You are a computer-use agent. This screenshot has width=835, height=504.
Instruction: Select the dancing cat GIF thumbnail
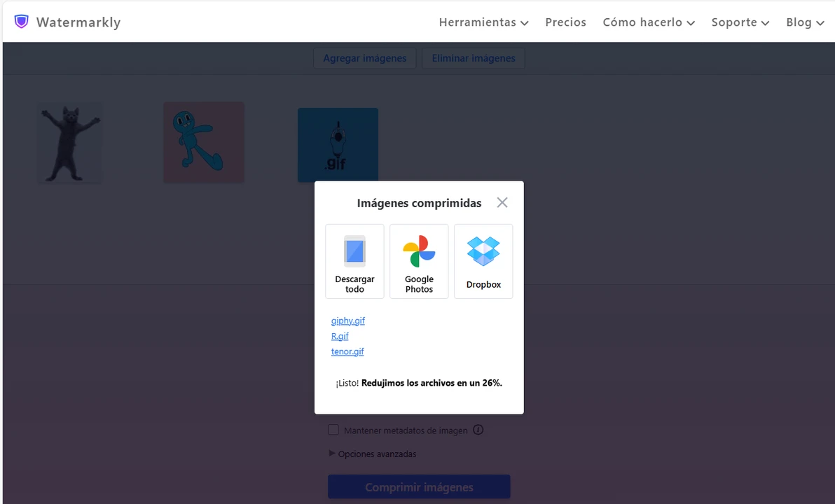tap(69, 143)
